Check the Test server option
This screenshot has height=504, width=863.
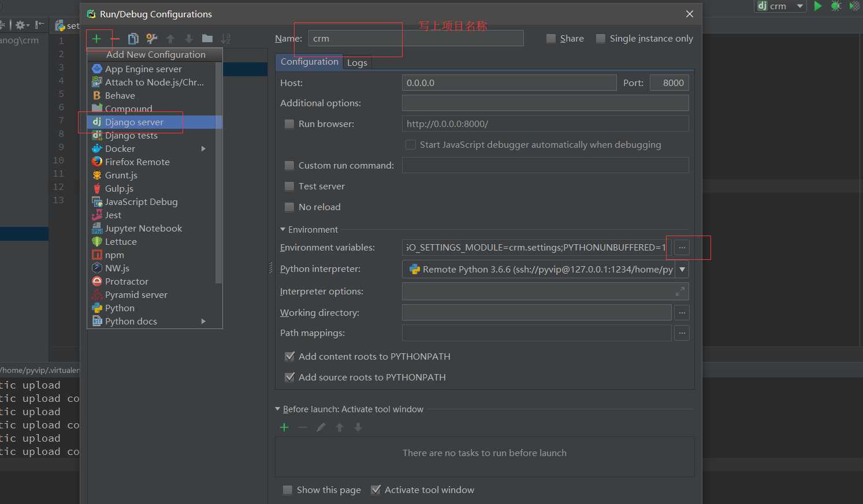(289, 186)
